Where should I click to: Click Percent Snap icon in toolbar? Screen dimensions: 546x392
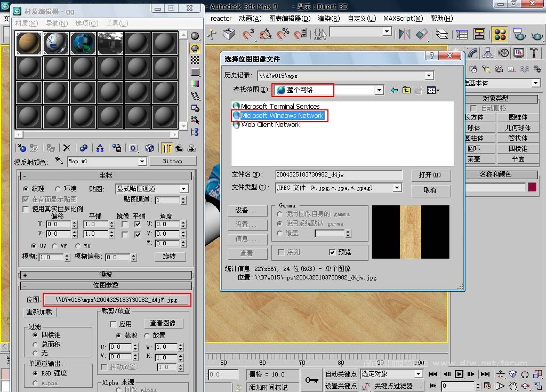pos(283,34)
